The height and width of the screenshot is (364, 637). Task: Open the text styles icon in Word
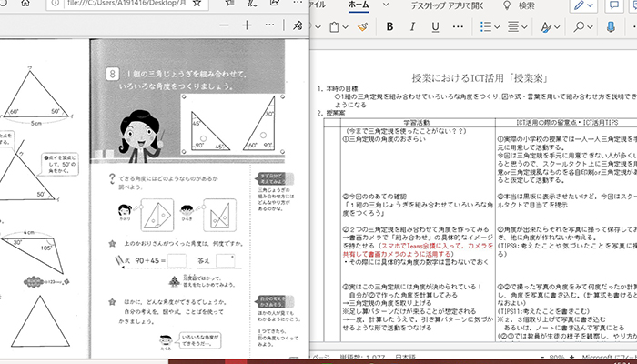coord(546,27)
